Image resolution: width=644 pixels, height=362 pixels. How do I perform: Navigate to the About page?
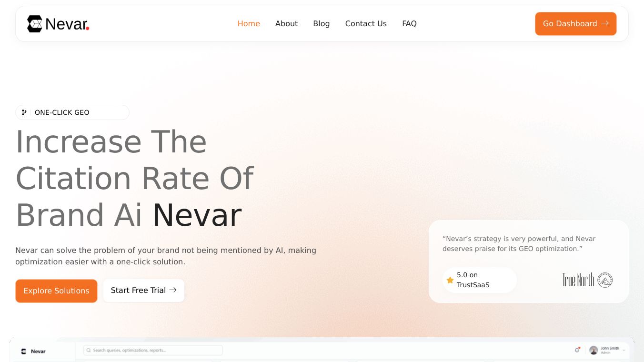click(286, 23)
